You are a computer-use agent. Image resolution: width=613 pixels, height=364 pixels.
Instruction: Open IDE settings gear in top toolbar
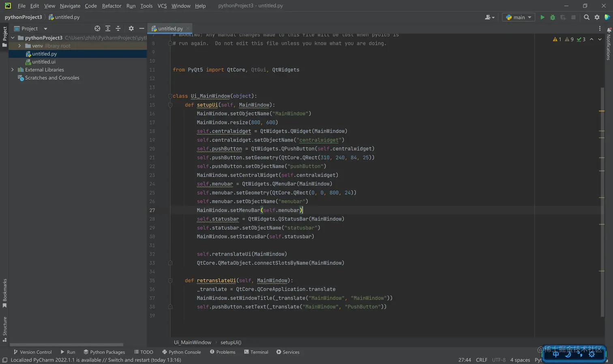[x=597, y=17]
